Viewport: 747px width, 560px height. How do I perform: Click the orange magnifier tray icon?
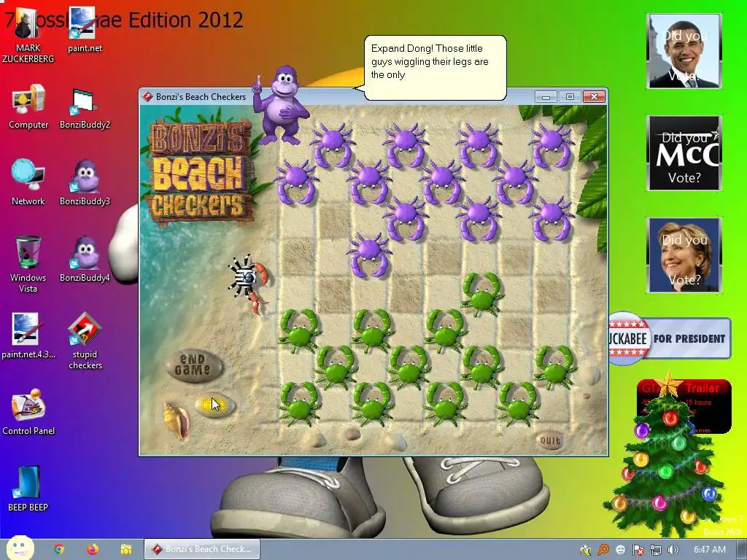[x=603, y=550]
